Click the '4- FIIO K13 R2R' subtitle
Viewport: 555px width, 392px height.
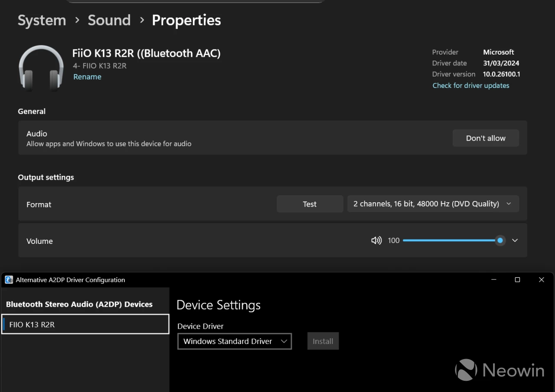tap(100, 66)
